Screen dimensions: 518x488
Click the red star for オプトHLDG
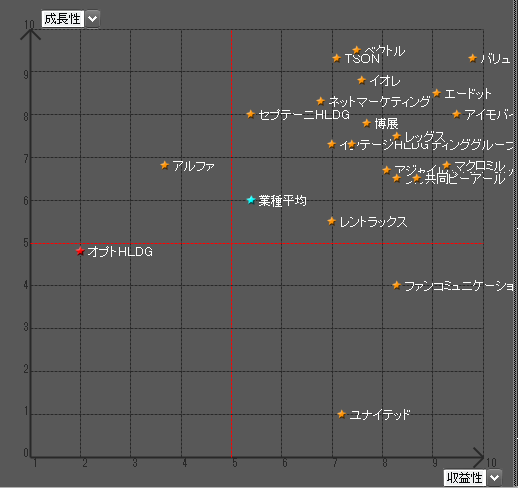80,251
